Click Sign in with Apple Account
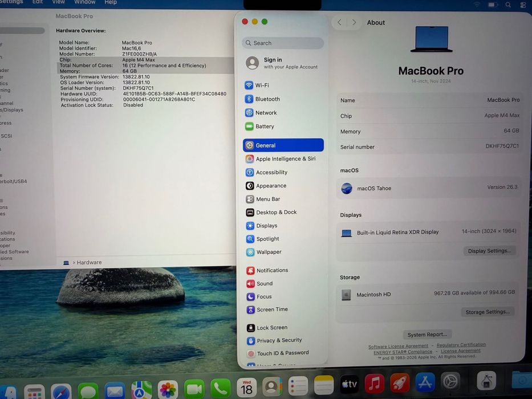This screenshot has height=399, width=532. point(282,63)
